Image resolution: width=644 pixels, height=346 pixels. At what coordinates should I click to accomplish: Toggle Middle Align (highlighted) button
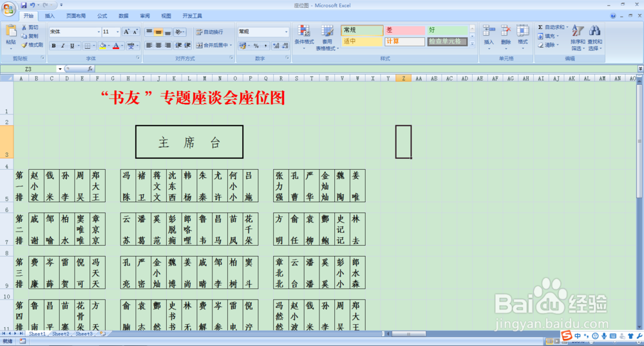coord(158,32)
